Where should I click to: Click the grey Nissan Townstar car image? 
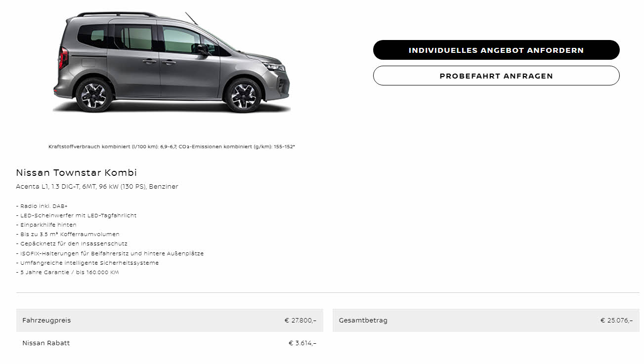(172, 62)
